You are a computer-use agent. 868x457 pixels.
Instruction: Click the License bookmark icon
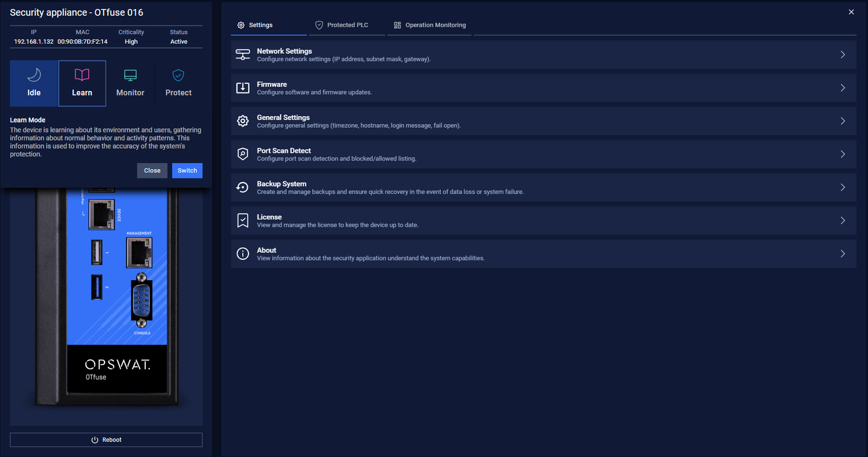243,221
